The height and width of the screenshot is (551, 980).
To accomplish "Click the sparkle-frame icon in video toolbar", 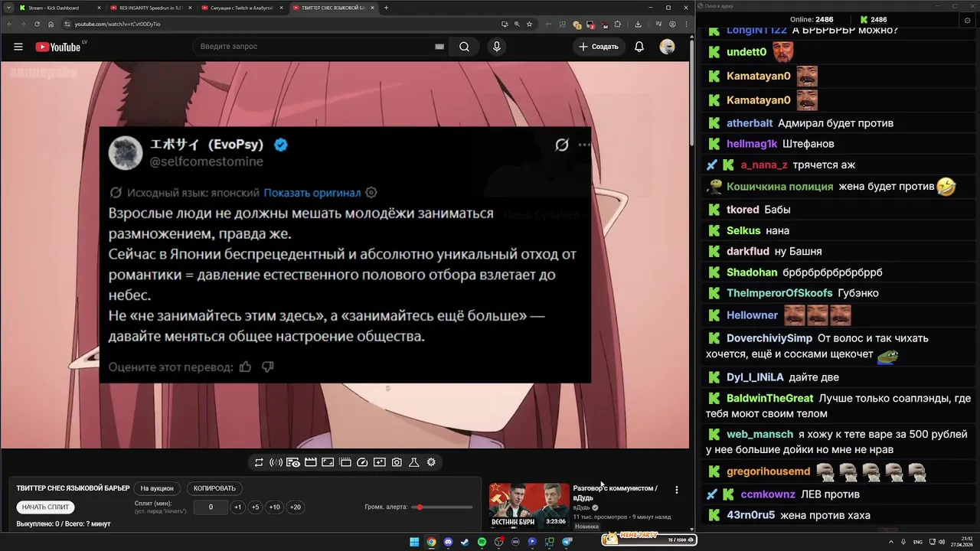I will (x=379, y=462).
